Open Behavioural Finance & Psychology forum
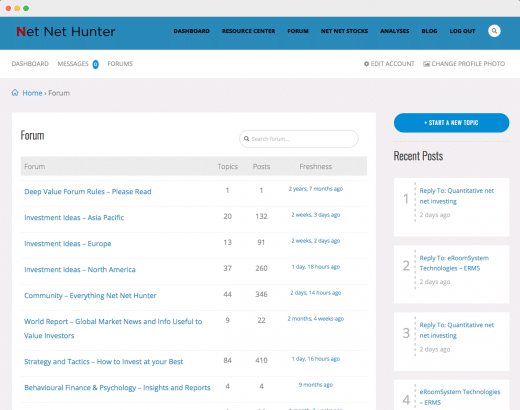This screenshot has width=520, height=410. pos(117,388)
